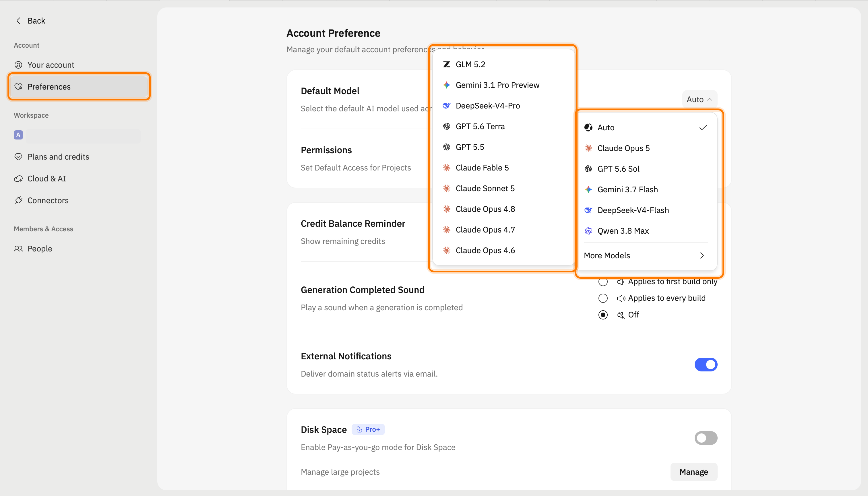Click the Cloud & AI cloud icon
This screenshot has width=868, height=496.
coord(18,179)
